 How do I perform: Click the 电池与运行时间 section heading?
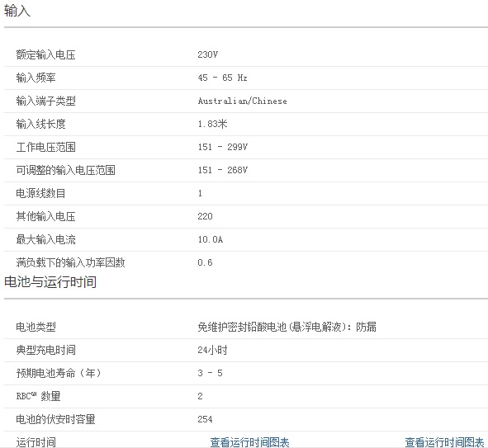pos(50,281)
